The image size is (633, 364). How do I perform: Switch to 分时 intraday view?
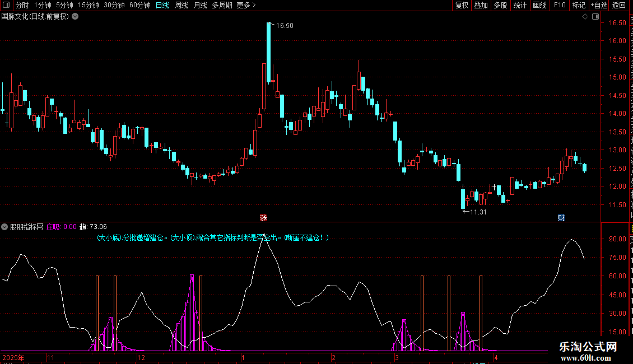pos(22,5)
